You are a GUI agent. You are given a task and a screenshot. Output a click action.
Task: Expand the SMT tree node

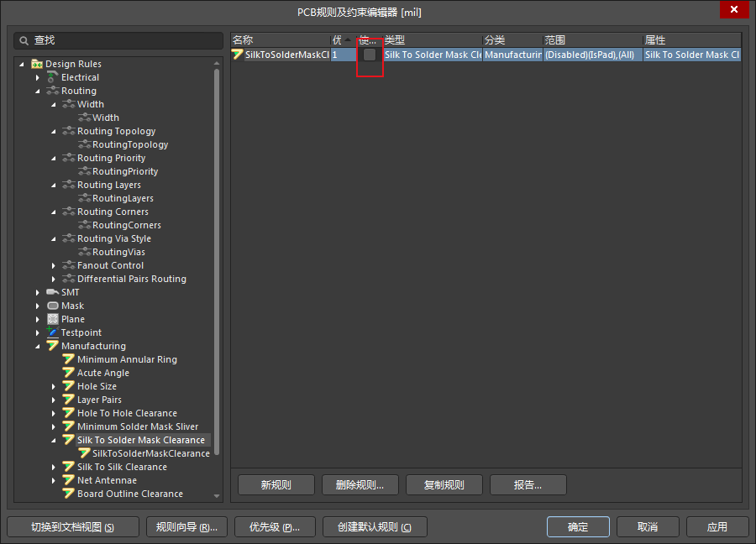pos(38,292)
